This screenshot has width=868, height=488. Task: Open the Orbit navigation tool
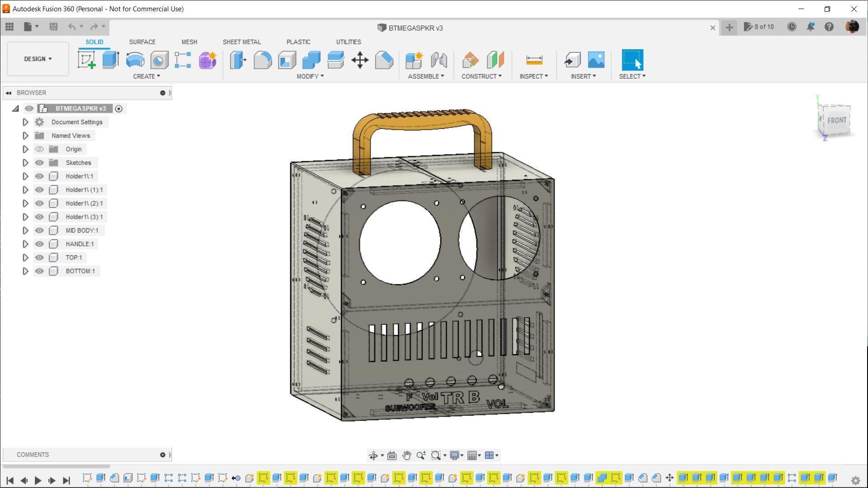click(373, 455)
